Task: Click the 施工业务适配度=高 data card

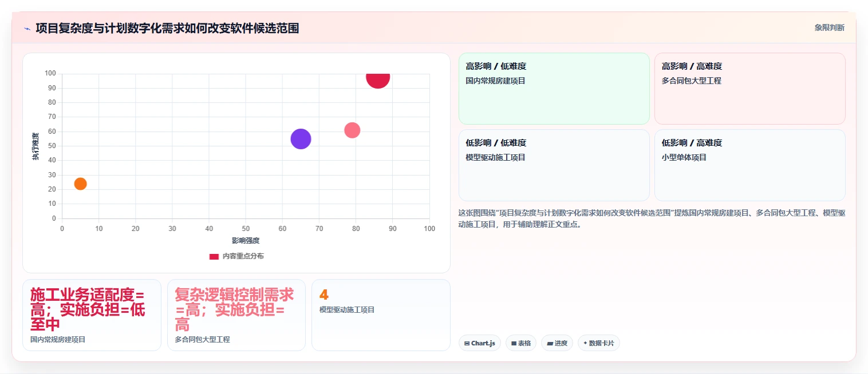Action: [92, 315]
